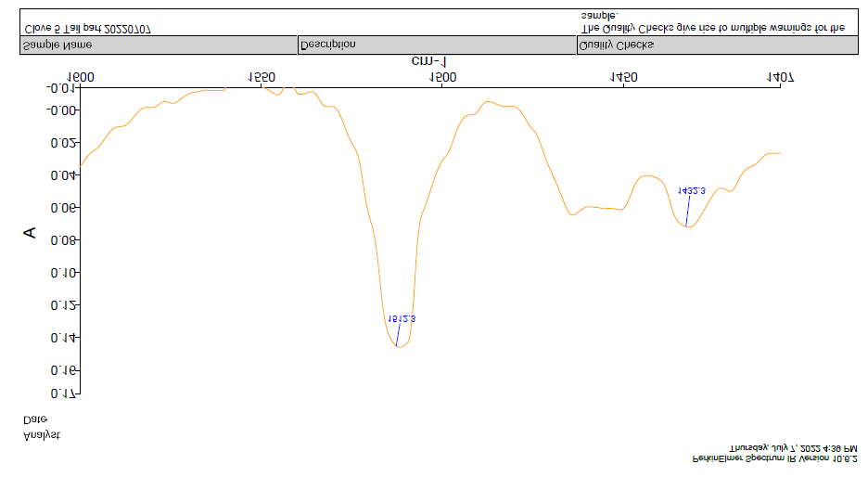This screenshot has width=868, height=477.
Task: Click the Quality Checks column header
Action: click(x=718, y=45)
